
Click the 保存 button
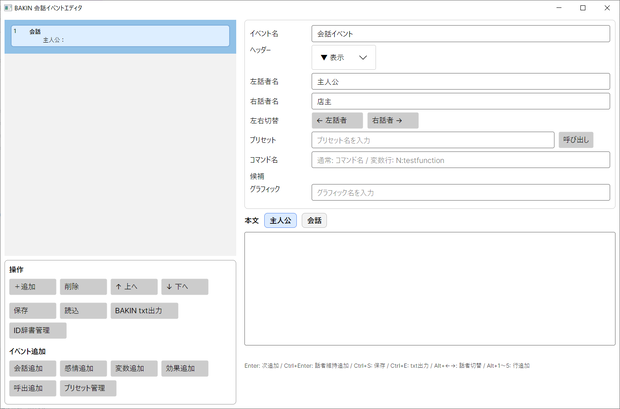[x=32, y=311]
